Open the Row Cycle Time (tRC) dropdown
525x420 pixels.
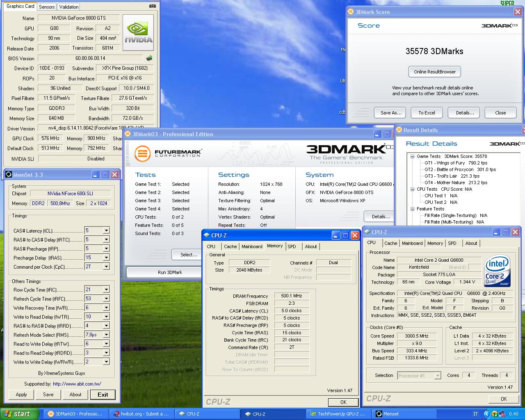click(x=106, y=290)
